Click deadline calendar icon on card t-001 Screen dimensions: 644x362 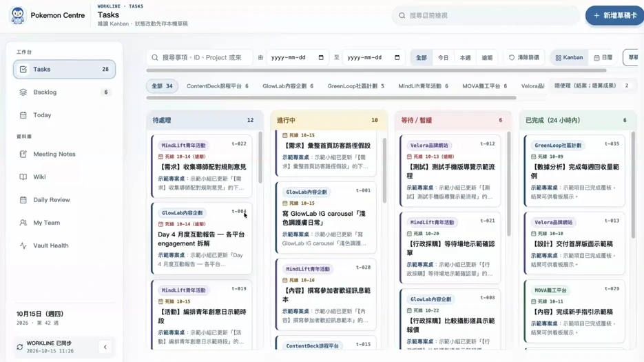[x=285, y=203]
